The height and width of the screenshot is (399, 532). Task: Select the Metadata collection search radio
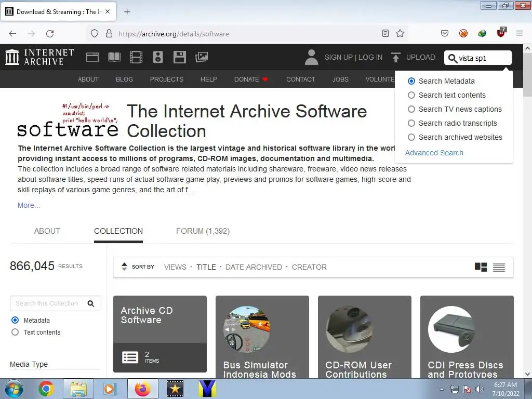pyautogui.click(x=15, y=320)
